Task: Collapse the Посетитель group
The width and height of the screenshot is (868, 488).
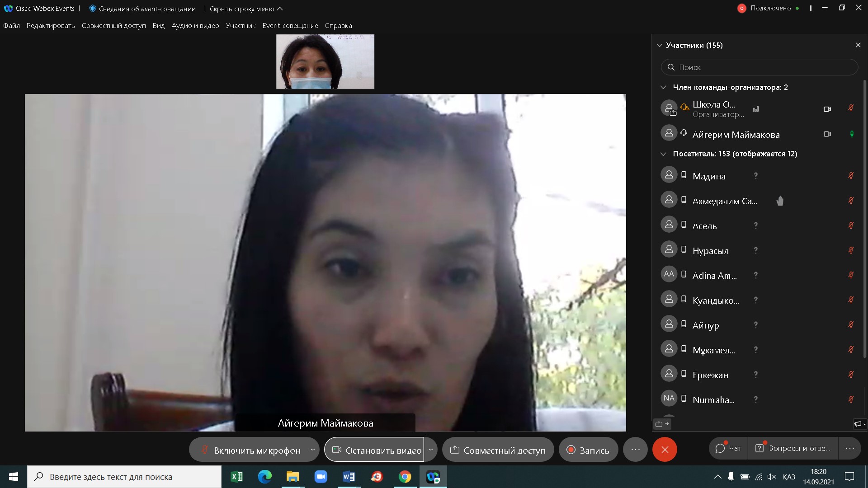Action: [663, 154]
